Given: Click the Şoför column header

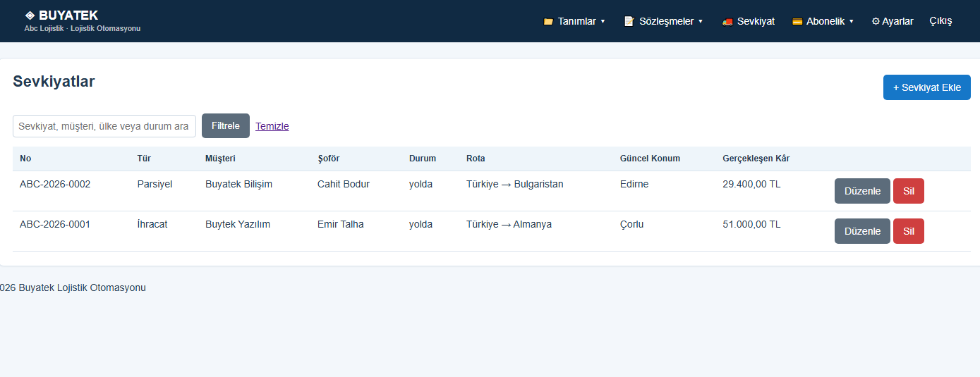Looking at the screenshot, I should point(329,159).
